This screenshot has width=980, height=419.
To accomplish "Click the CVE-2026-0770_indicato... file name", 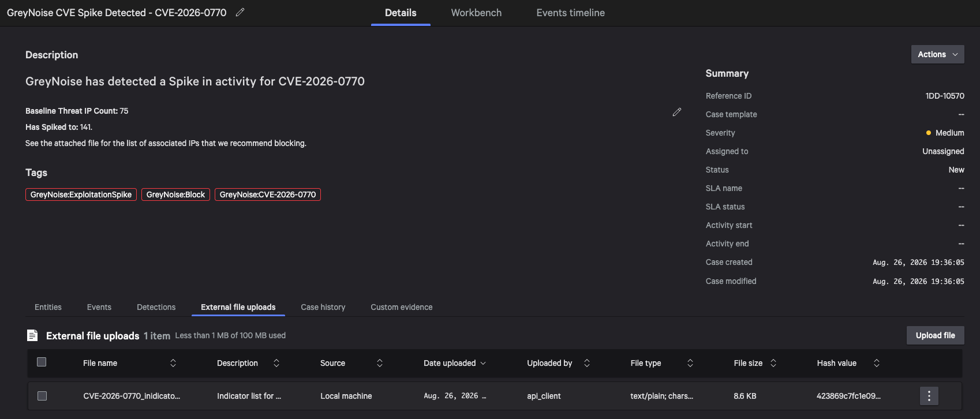I will coord(132,396).
